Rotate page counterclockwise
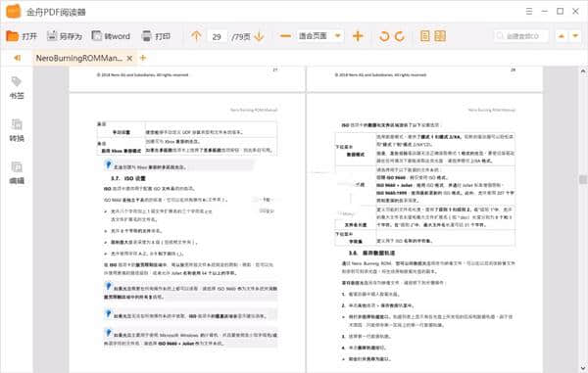588x373 pixels. point(384,36)
